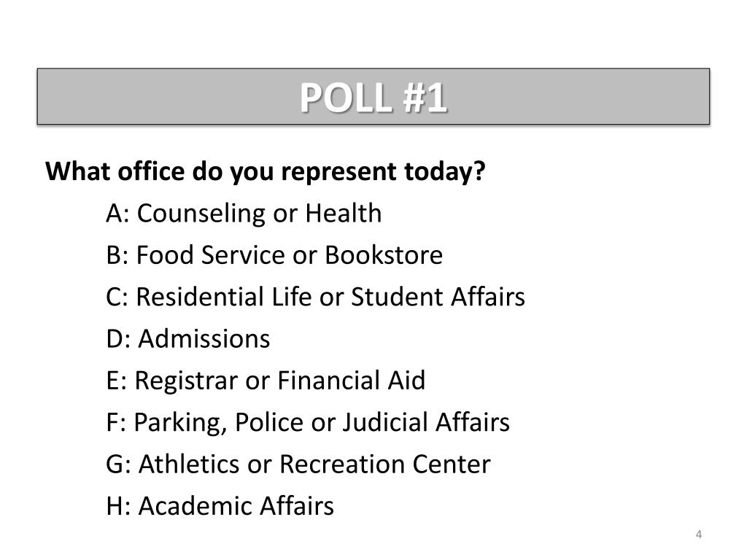Click 'Recreation Center' text in option G

coord(385,464)
